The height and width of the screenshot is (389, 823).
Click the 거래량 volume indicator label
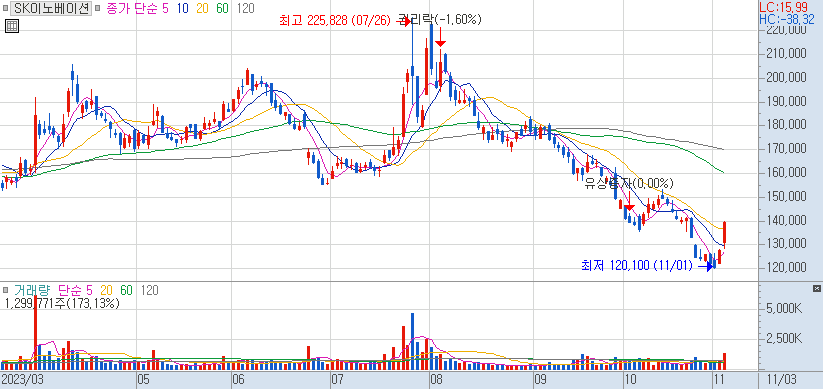coord(31,290)
